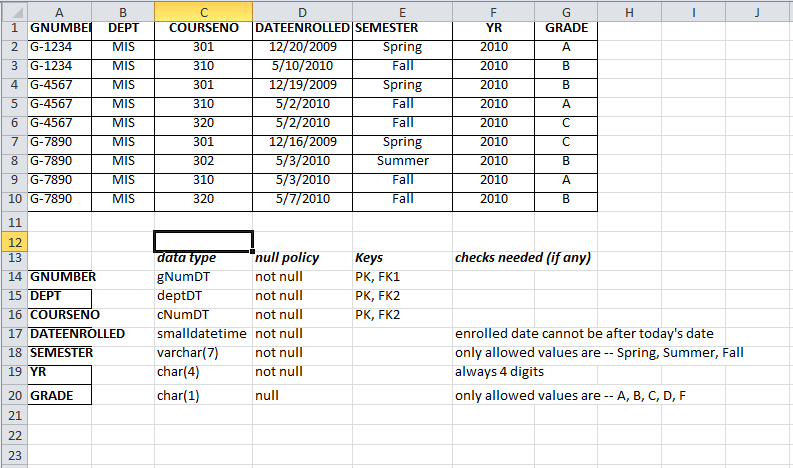Screen dimensions: 793x468
Task: Select course number 302 cell
Action: pos(203,161)
